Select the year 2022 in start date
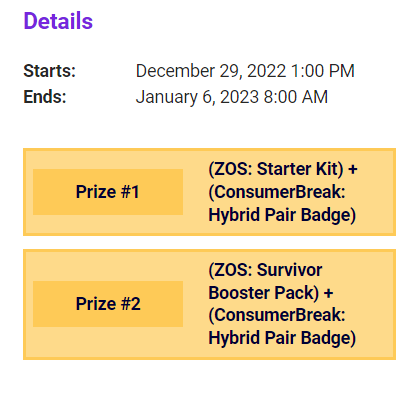Screen dimensions: 420x398 click(266, 71)
